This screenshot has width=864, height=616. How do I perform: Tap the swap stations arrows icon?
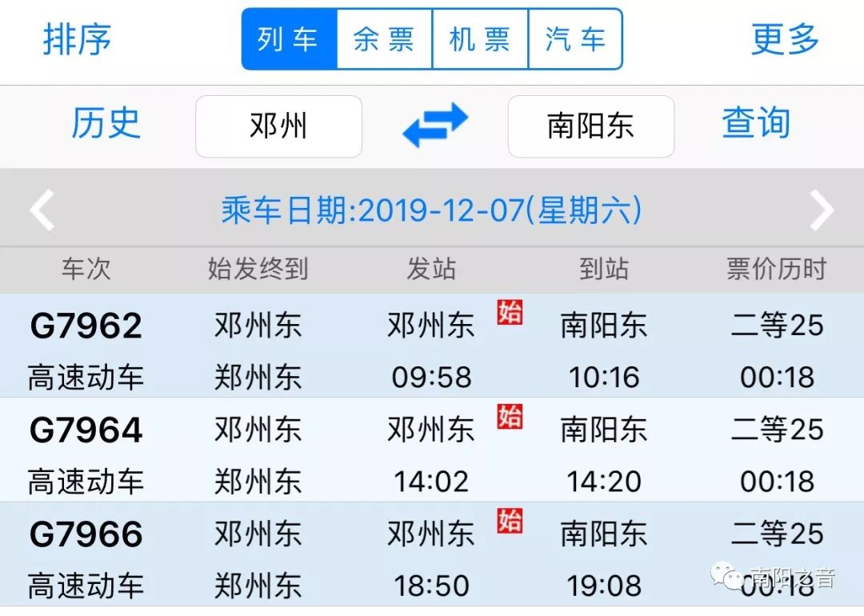click(x=434, y=126)
